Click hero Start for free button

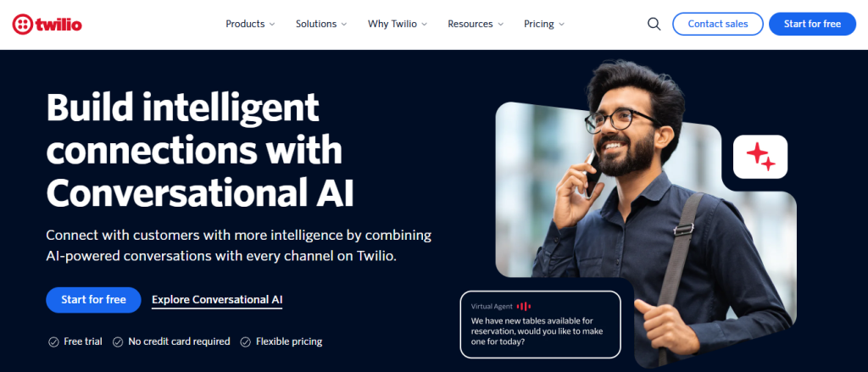[x=93, y=300]
